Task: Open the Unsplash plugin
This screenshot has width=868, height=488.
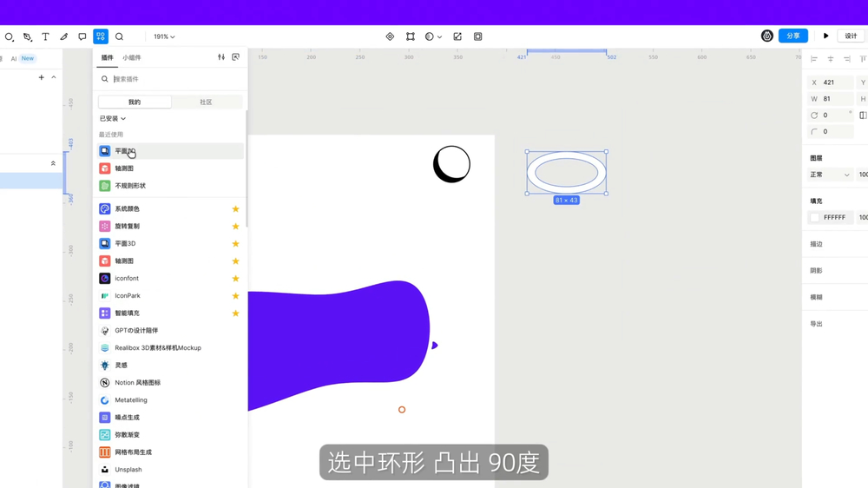Action: click(x=170, y=470)
